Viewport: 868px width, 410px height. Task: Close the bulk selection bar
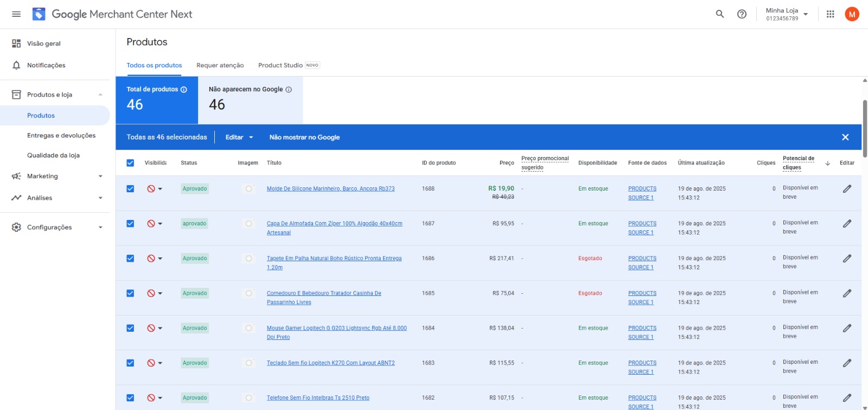pos(845,137)
